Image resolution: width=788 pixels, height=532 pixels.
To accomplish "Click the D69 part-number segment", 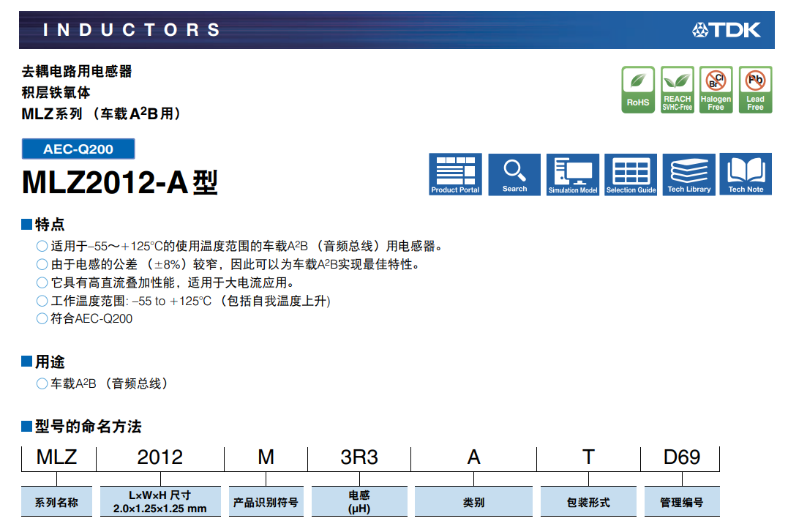I will tap(682, 457).
